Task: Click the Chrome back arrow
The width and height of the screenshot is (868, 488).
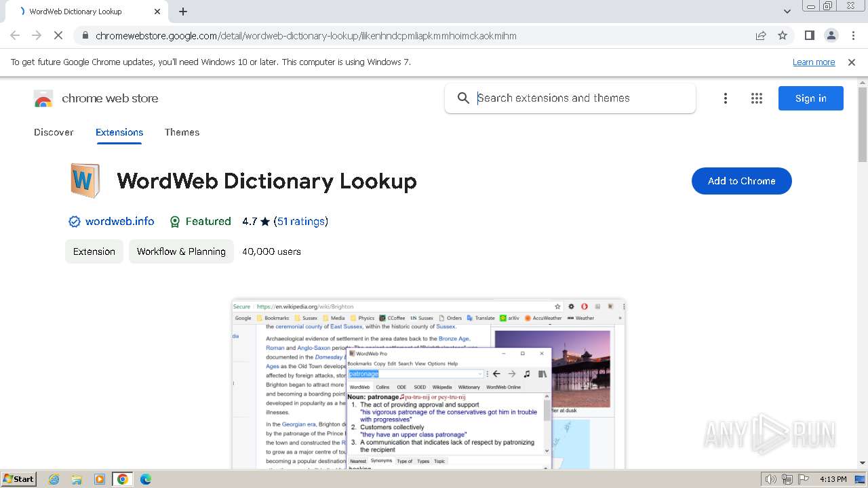Action: coord(15,35)
